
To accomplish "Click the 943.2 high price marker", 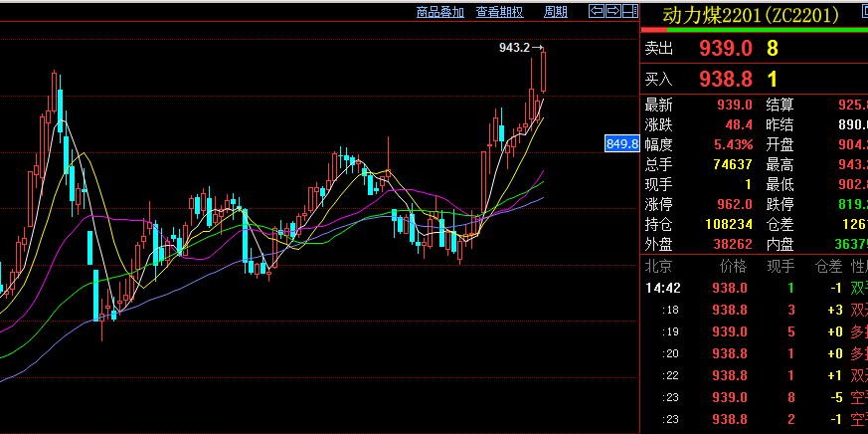I will click(x=515, y=47).
